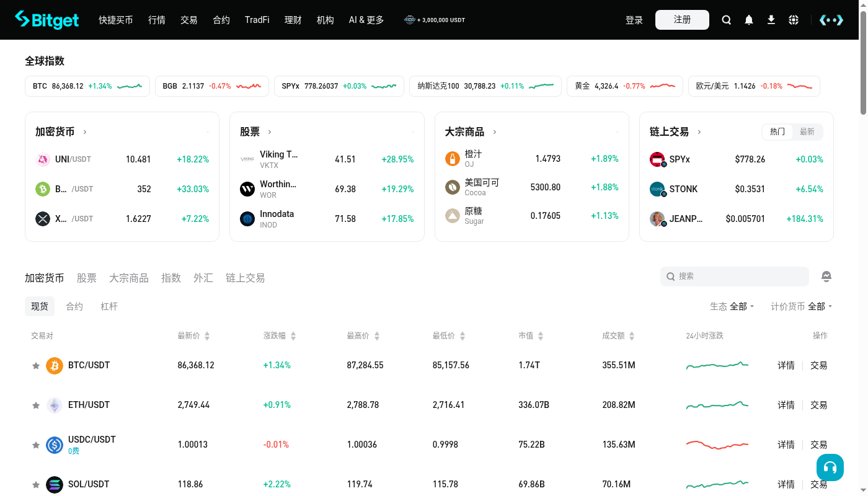Image resolution: width=868 pixels, height=496 pixels.
Task: Open the 合约 header menu
Action: tap(221, 20)
